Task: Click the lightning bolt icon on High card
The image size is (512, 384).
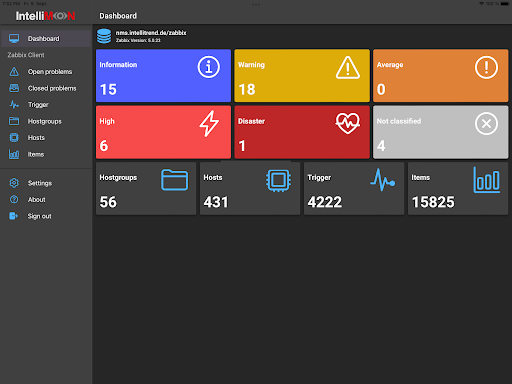Action: pyautogui.click(x=209, y=124)
